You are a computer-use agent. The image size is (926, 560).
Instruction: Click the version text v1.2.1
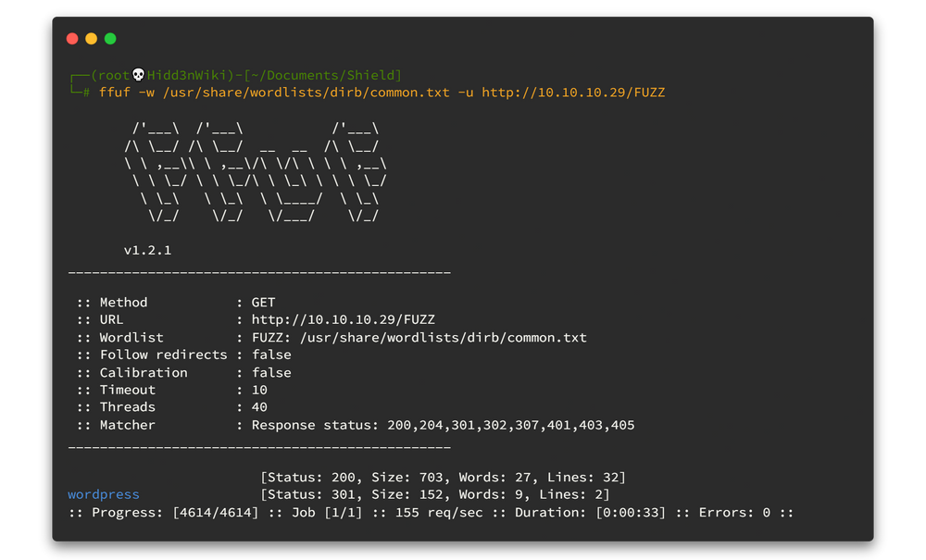pyautogui.click(x=147, y=250)
